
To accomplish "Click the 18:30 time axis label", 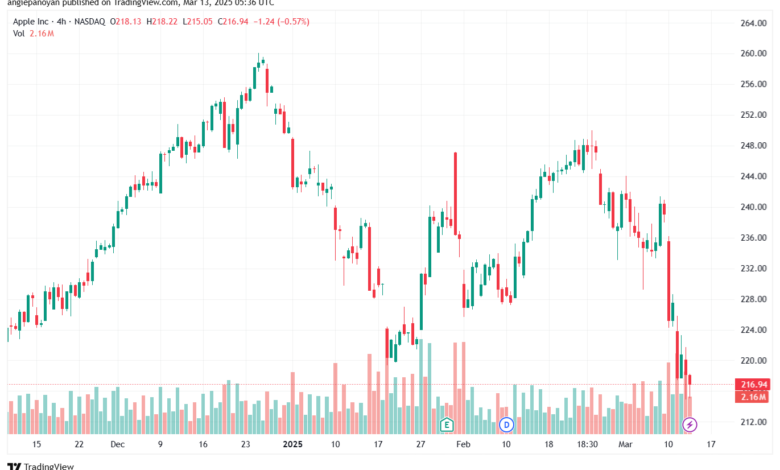I will (587, 444).
